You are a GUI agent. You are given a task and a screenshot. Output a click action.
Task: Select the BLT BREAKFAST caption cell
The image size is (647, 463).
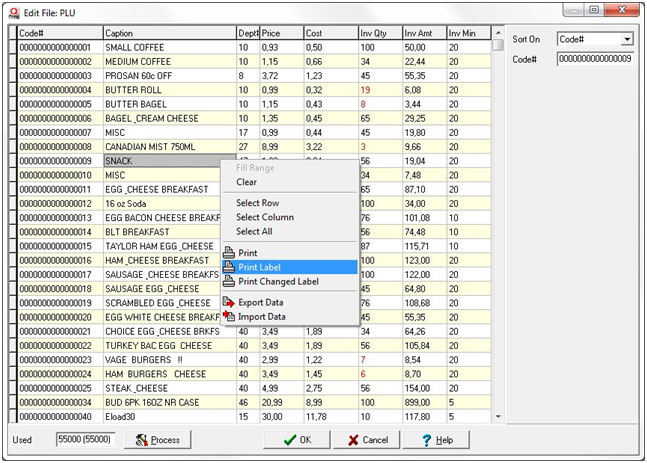pyautogui.click(x=162, y=232)
